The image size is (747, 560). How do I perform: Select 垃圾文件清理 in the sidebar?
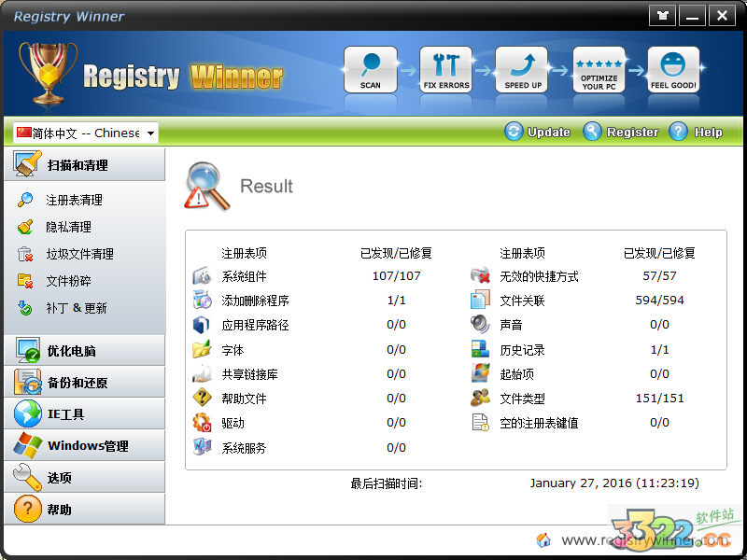(x=79, y=254)
